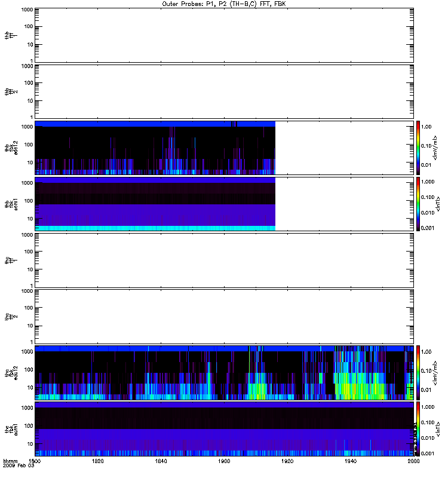
Task: Click the thb fbk scm1 spectrogram data
Action: 155,204
